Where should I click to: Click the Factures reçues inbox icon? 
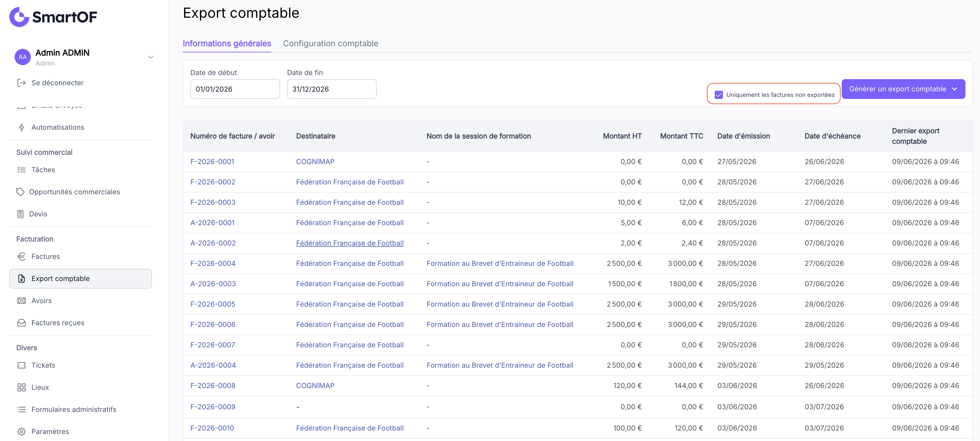pyautogui.click(x=21, y=323)
